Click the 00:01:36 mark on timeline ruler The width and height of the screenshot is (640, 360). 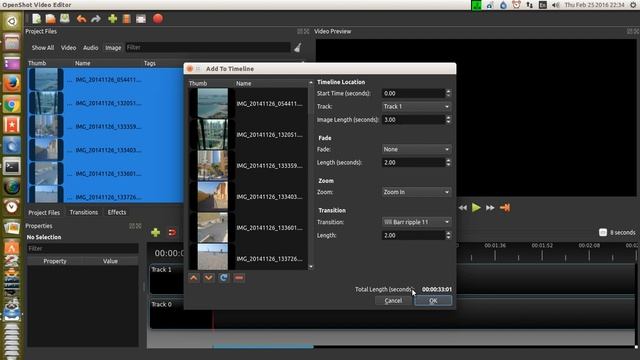click(x=495, y=246)
